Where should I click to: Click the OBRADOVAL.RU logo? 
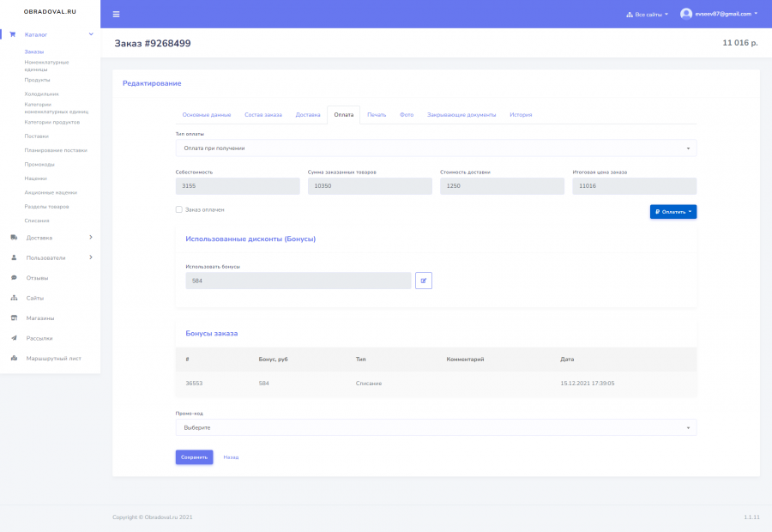click(x=51, y=11)
